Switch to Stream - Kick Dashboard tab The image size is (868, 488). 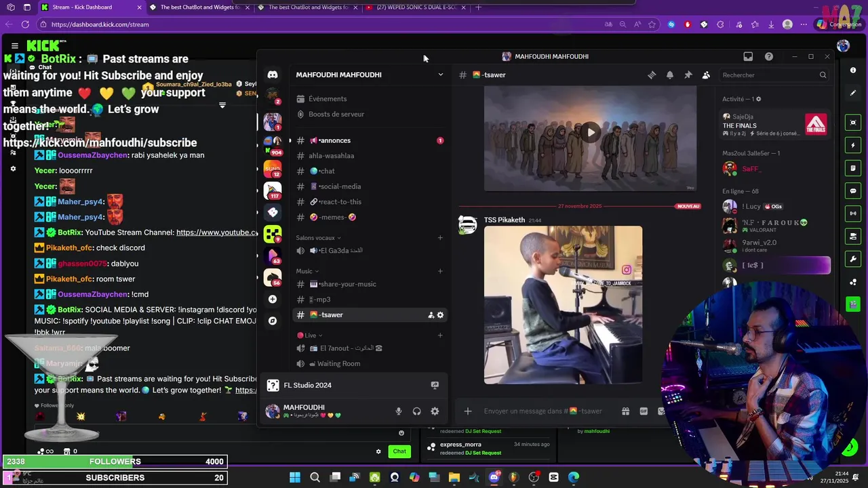[x=90, y=7]
